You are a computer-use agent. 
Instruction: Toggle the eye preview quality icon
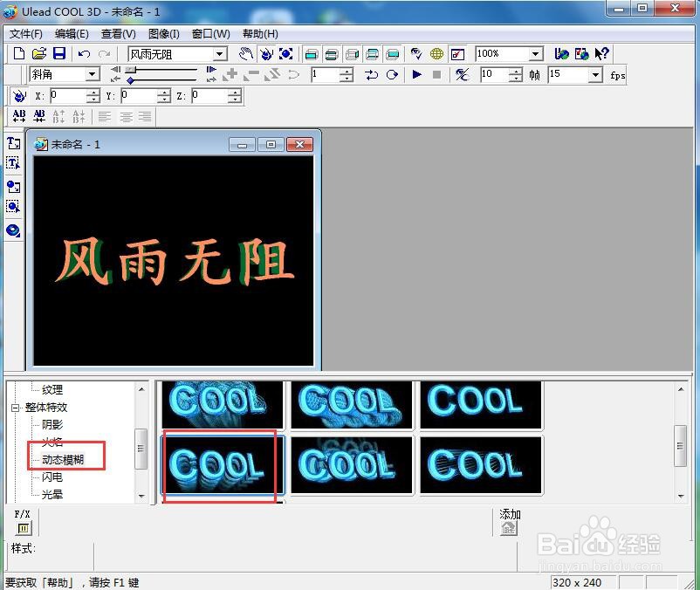tap(416, 54)
